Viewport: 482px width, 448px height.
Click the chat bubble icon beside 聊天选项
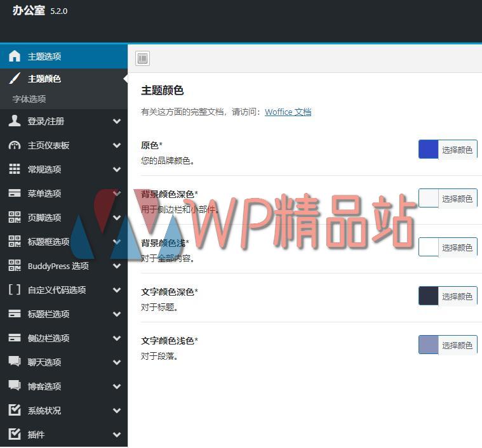coord(15,362)
